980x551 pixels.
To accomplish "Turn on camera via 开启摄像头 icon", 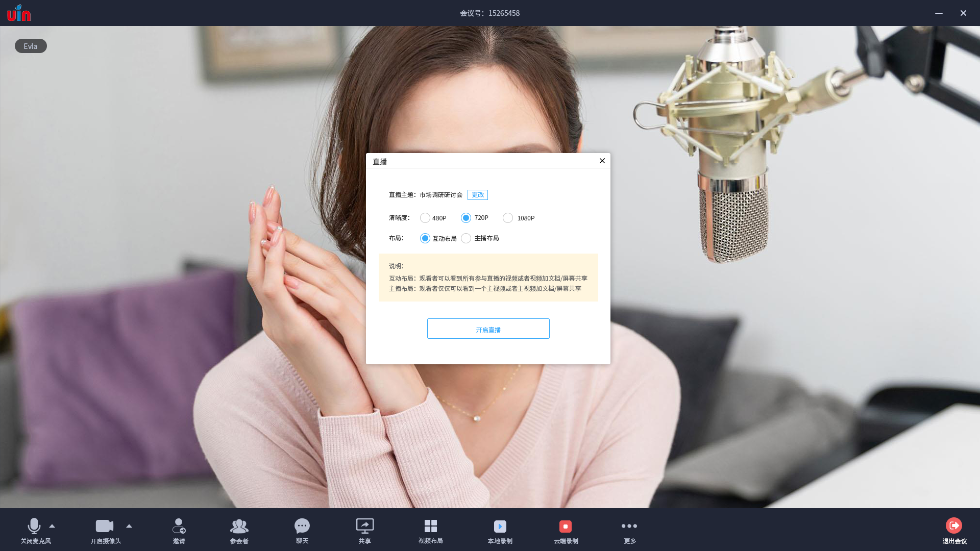I will (105, 527).
